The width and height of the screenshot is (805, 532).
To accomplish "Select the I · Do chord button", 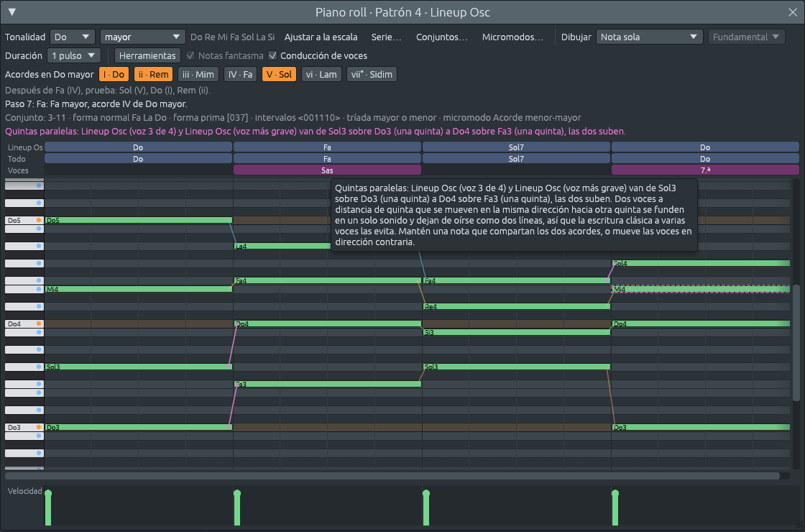I will [x=114, y=75].
